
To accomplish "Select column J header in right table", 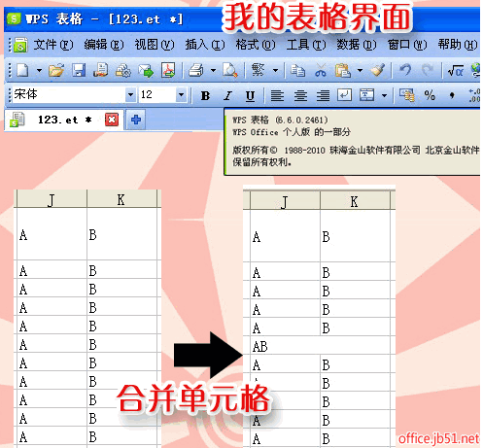I will pos(285,201).
